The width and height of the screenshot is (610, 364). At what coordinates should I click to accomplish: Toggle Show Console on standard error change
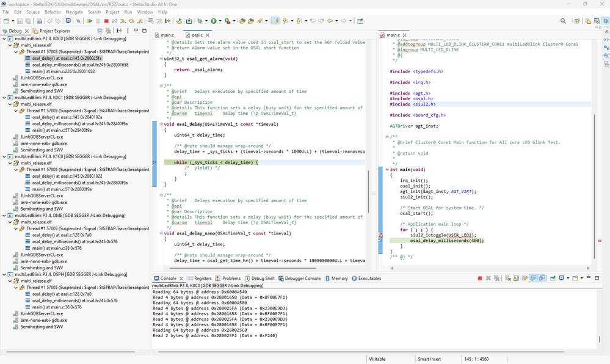pos(541,278)
